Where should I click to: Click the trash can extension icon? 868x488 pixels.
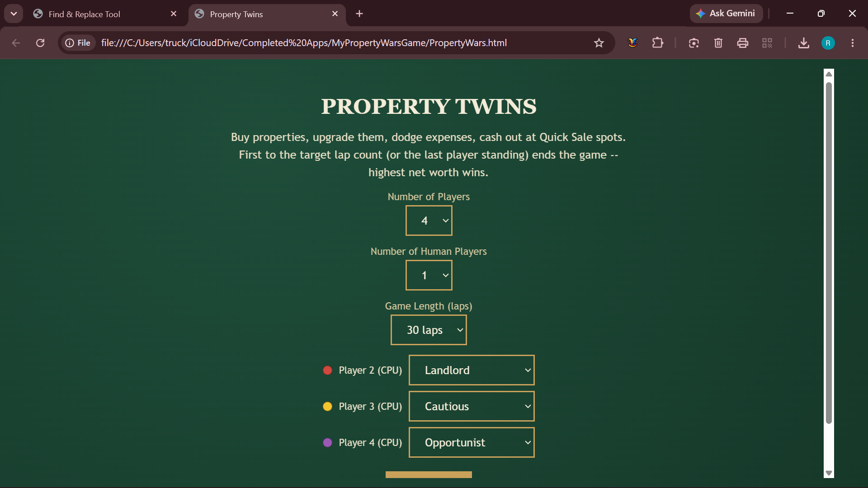(x=718, y=43)
